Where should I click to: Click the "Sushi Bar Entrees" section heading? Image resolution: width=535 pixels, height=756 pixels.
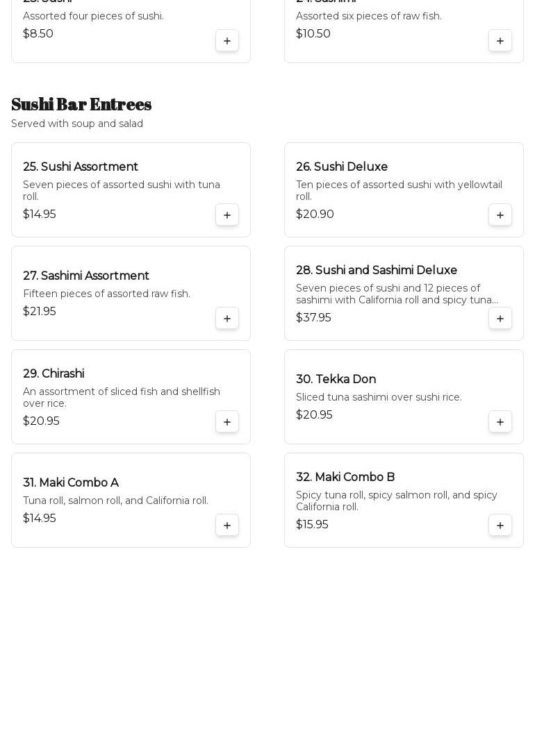(x=81, y=104)
